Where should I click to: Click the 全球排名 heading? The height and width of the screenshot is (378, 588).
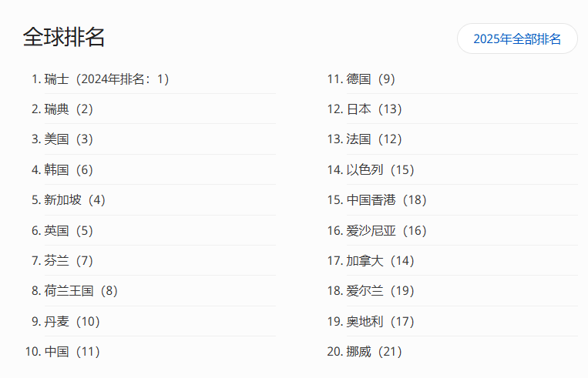(x=64, y=37)
